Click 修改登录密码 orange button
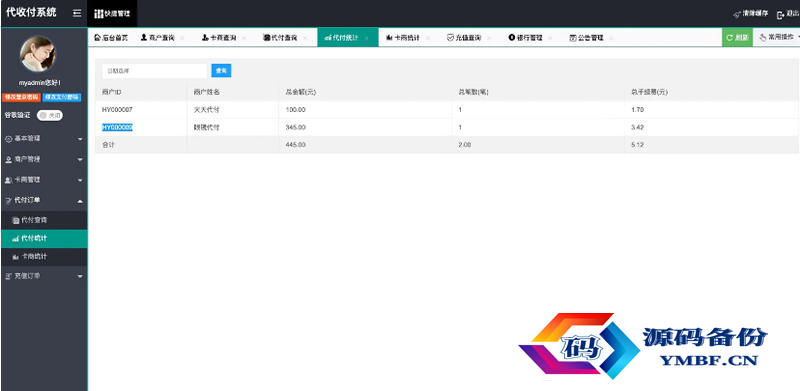Viewport: 800px width, 391px height. [x=21, y=97]
